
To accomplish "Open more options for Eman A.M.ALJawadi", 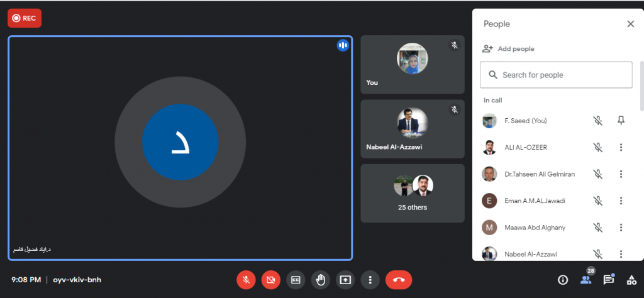I will pos(621,201).
